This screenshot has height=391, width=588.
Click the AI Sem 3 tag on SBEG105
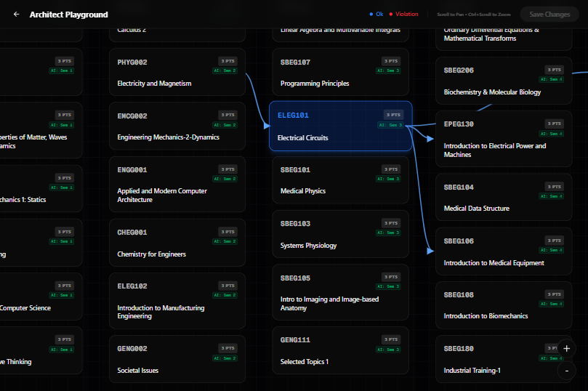pos(388,286)
